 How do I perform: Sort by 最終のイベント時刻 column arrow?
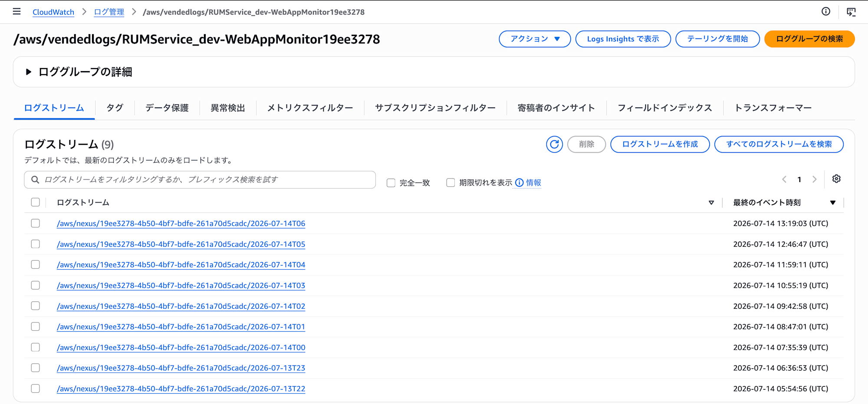833,202
